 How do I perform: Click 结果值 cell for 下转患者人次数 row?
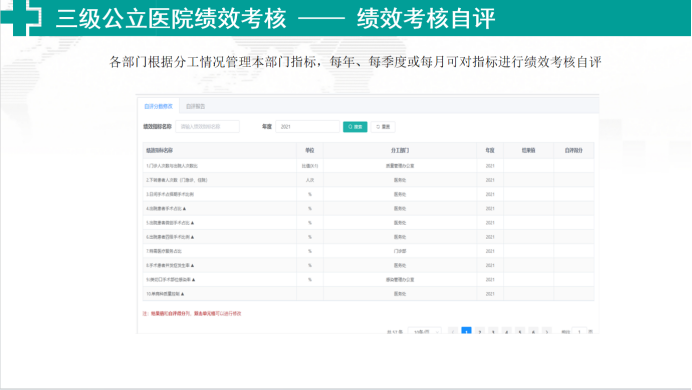528,180
